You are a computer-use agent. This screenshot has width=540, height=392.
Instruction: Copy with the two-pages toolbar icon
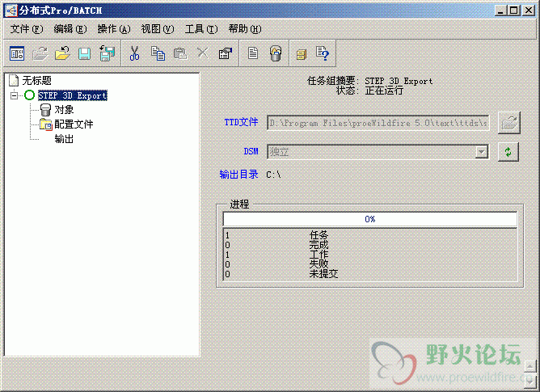[x=158, y=53]
